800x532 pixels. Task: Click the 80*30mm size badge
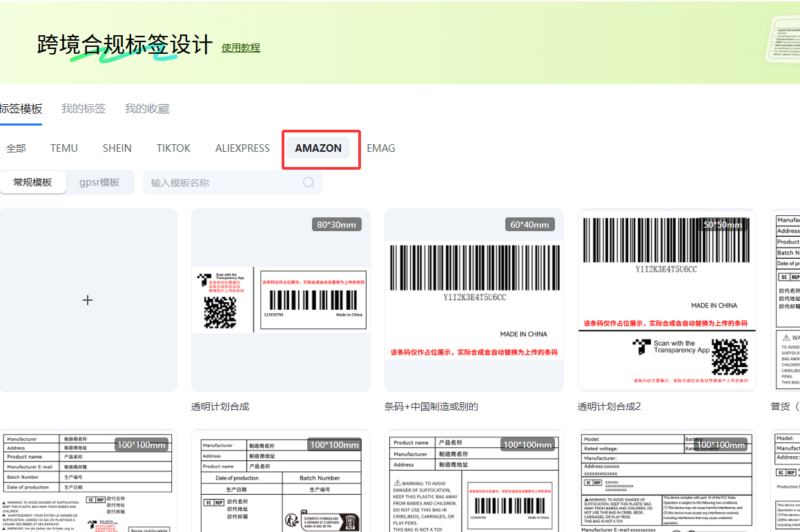click(337, 225)
